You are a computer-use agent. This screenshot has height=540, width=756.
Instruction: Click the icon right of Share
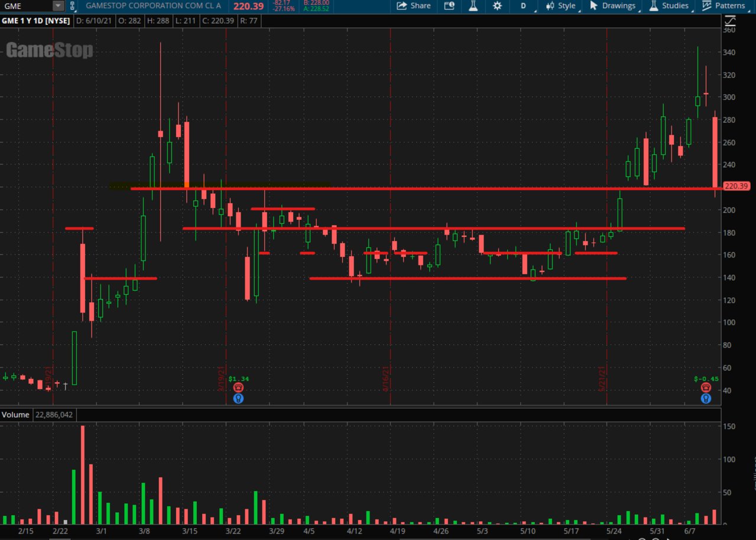tap(449, 6)
